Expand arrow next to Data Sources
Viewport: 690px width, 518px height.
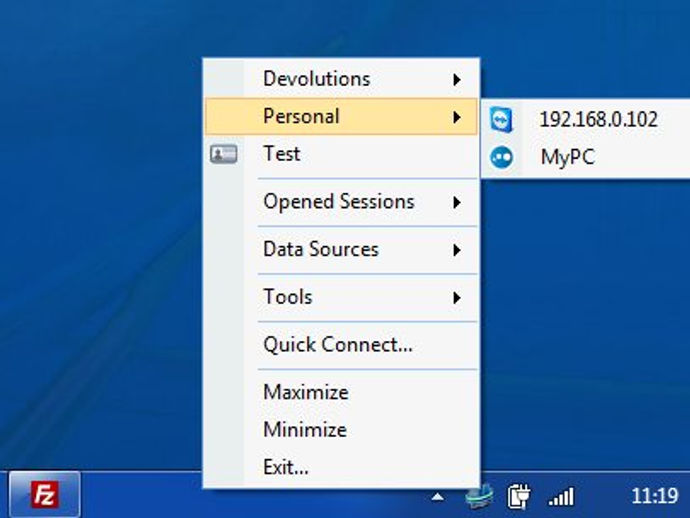click(x=457, y=250)
